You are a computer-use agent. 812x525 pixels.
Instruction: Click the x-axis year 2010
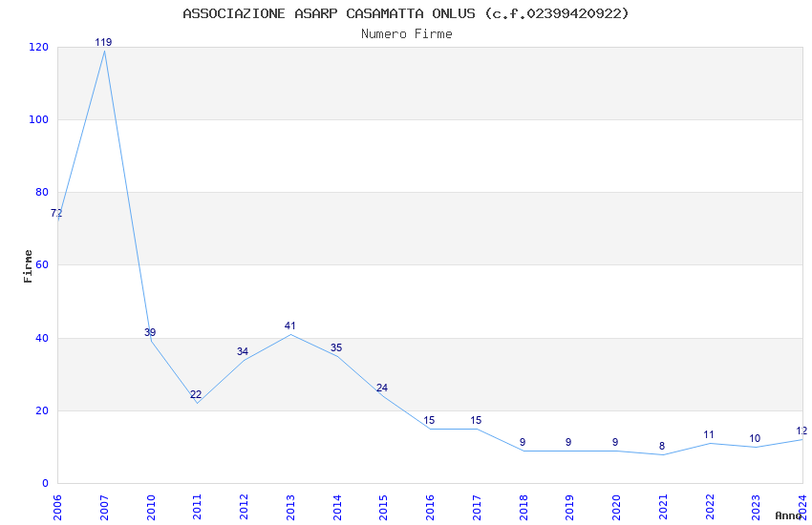pyautogui.click(x=150, y=508)
